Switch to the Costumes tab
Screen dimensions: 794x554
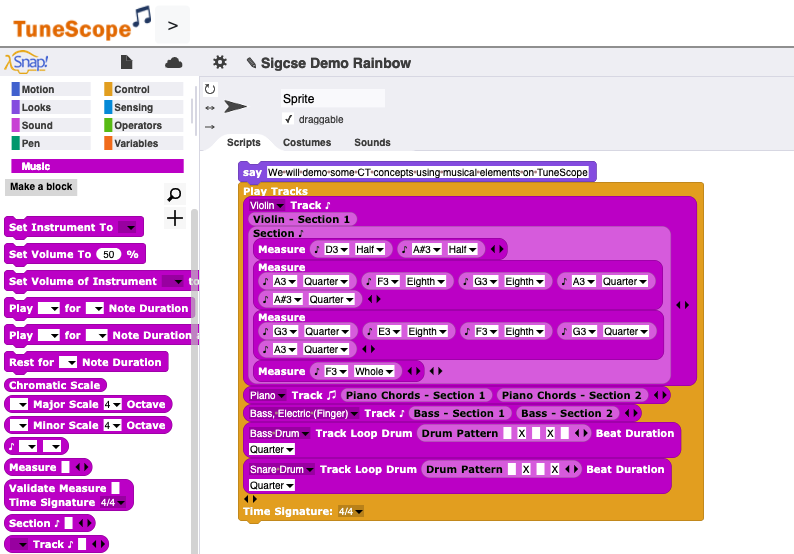point(307,142)
